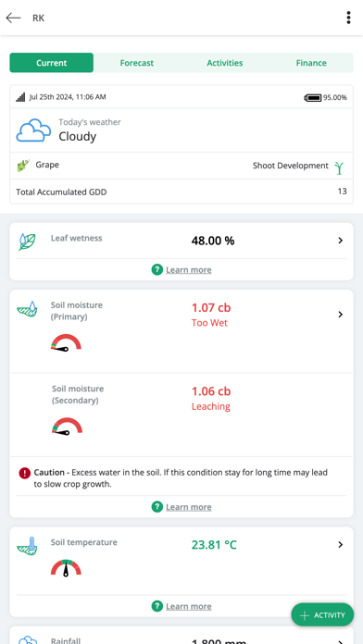Tap the shoot development sprout icon

pos(339,167)
